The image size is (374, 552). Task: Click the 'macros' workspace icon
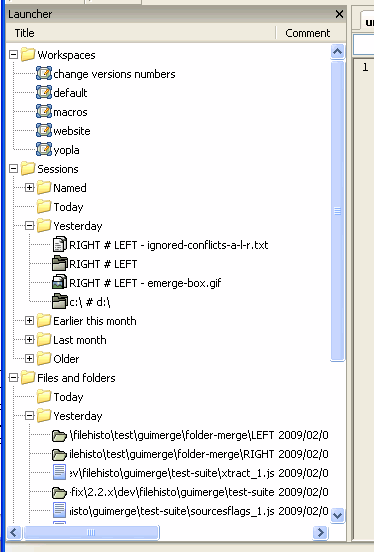44,112
